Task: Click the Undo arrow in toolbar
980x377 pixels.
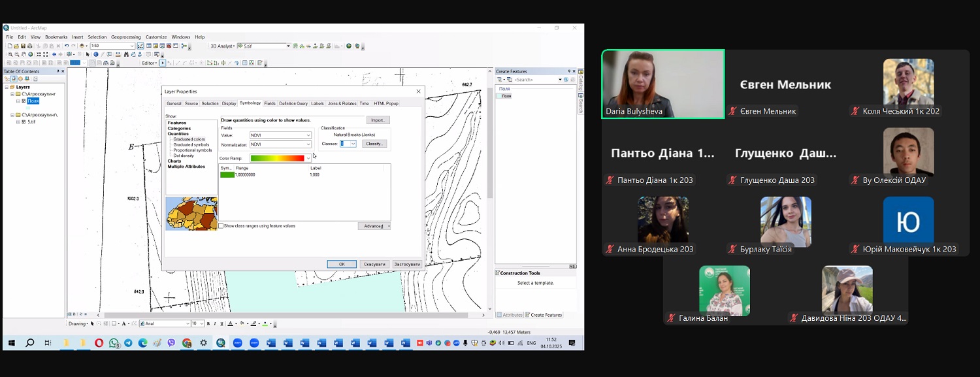Action: [x=66, y=46]
